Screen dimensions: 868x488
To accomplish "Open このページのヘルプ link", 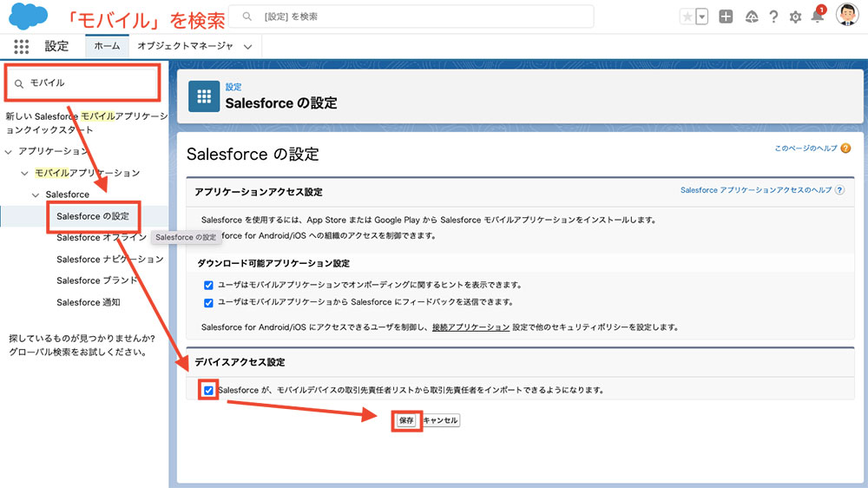I will click(x=806, y=148).
